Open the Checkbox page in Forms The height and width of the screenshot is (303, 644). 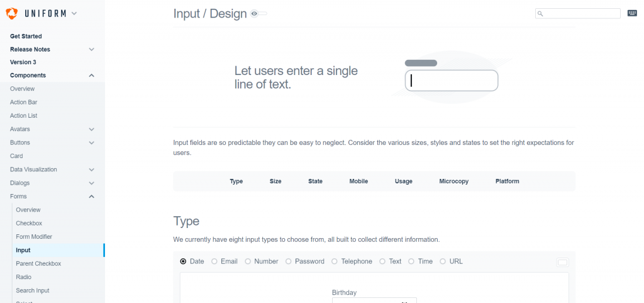tap(29, 223)
